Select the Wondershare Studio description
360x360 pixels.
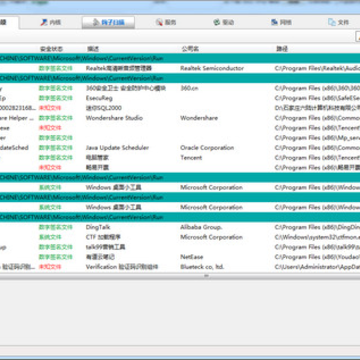click(x=114, y=118)
